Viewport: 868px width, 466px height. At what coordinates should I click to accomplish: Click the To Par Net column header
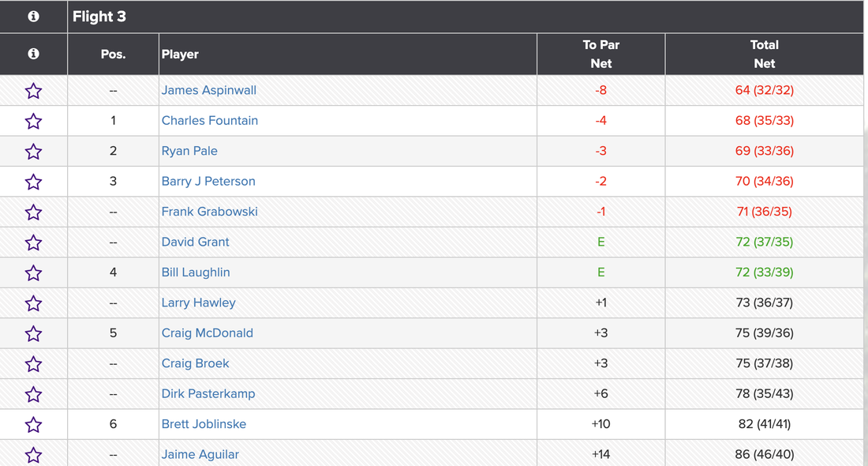point(601,54)
